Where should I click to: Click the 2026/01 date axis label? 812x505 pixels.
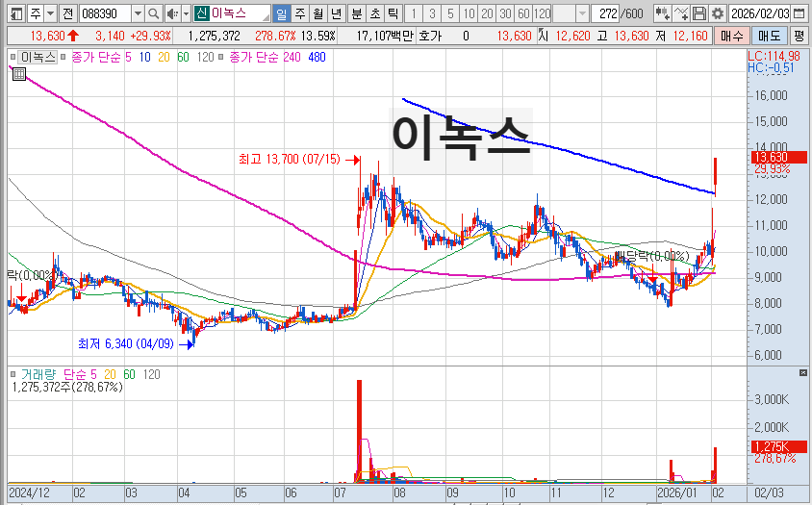tap(677, 492)
